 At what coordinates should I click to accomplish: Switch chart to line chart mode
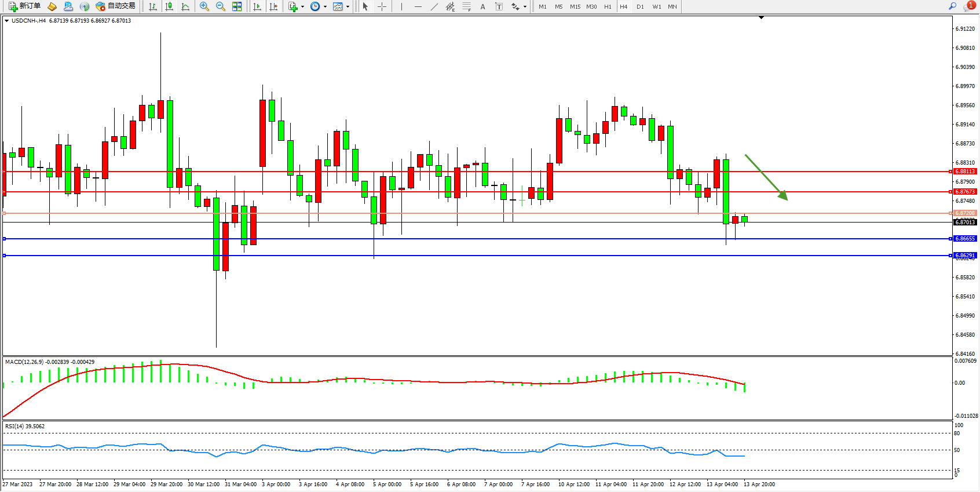coord(185,6)
